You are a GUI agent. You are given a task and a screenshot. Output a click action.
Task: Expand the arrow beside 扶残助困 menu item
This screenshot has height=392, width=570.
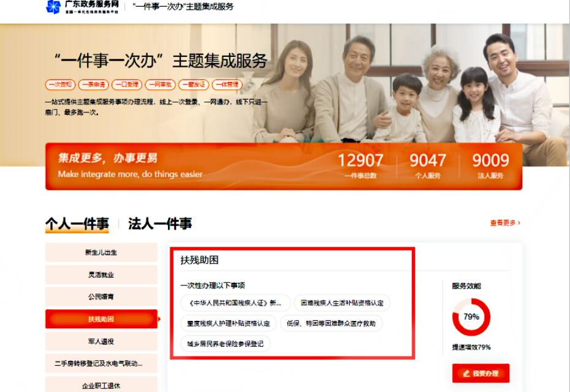click(159, 318)
